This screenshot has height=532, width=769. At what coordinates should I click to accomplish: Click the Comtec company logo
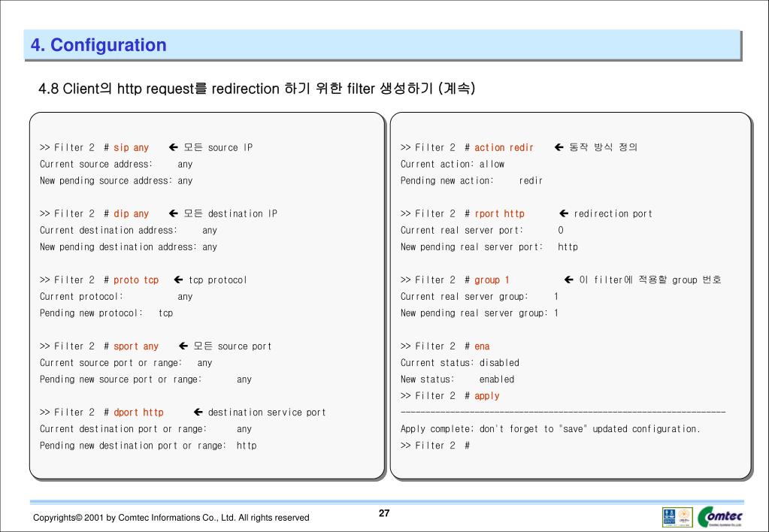click(x=720, y=516)
